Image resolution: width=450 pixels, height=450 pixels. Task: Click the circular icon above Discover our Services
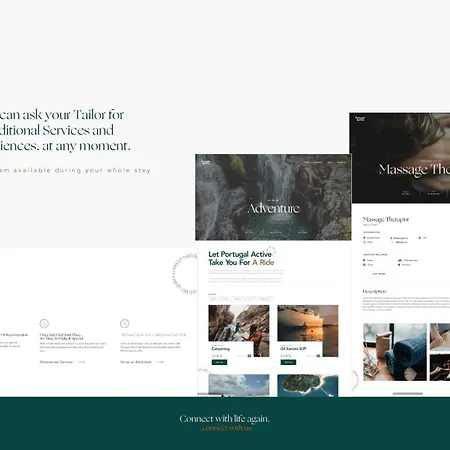[44, 323]
